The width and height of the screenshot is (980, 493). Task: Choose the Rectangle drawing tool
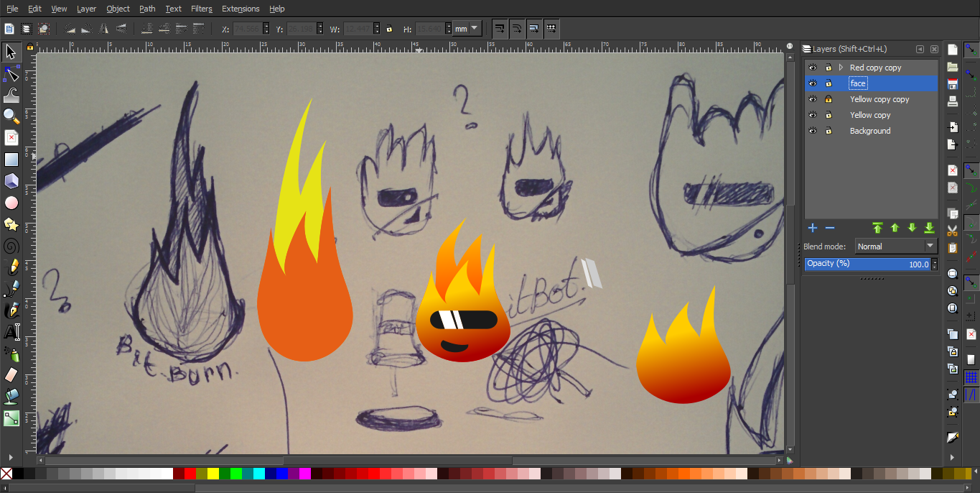(11, 160)
